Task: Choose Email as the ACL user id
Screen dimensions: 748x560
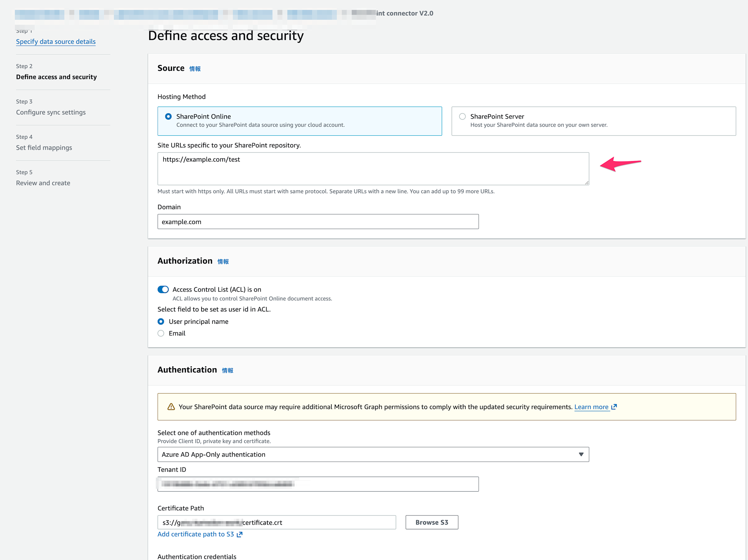Action: [161, 333]
